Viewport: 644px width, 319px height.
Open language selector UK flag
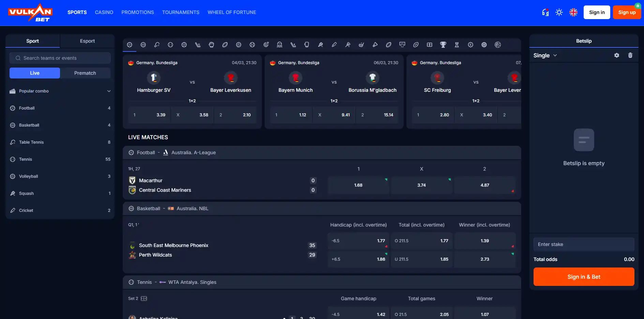[x=573, y=12]
